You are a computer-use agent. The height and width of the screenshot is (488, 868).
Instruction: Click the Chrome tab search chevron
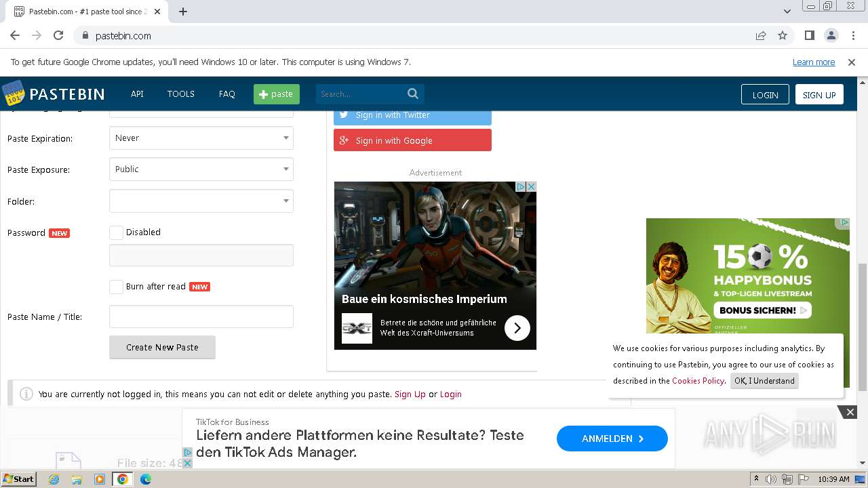tap(787, 11)
